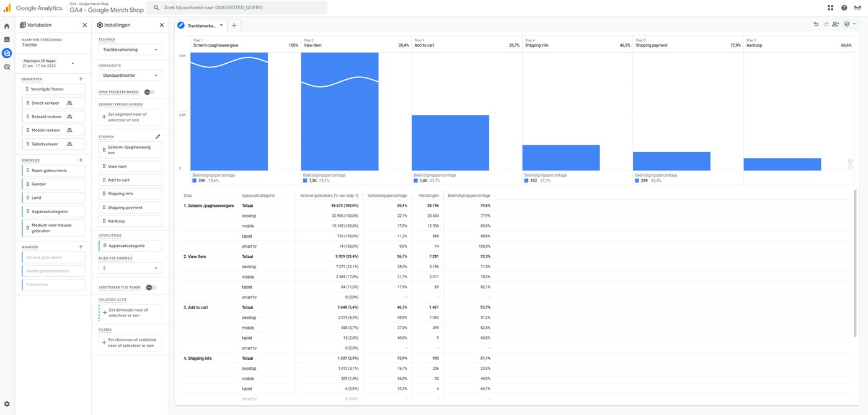Screen dimensions: 868x415
Task: Click the Aantal gebeurtenissen metric
Action: 53,271
